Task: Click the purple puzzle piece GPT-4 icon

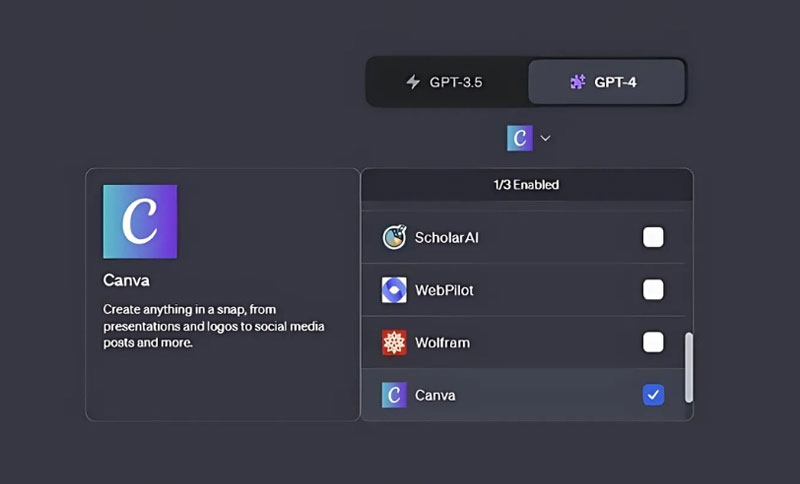Action: pos(578,82)
